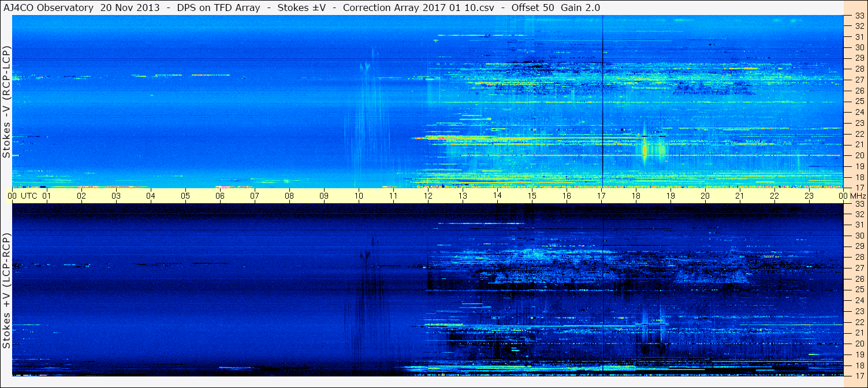The width and height of the screenshot is (868, 388).
Task: Click the 29 MHz label of upper -V panel
Action: point(859,58)
